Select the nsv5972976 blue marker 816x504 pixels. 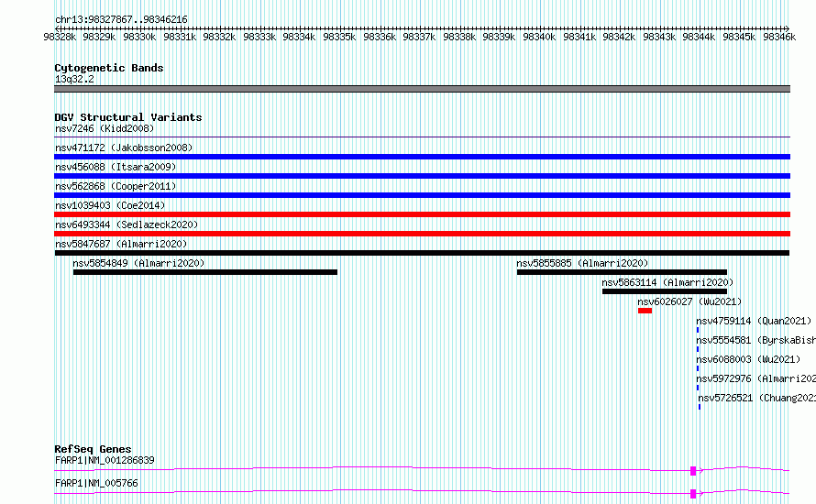(698, 388)
